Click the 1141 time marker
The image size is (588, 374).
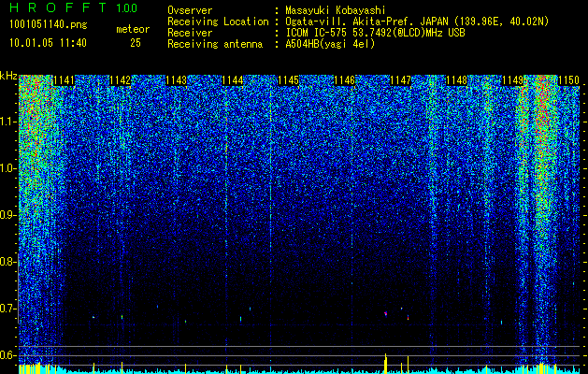[65, 80]
